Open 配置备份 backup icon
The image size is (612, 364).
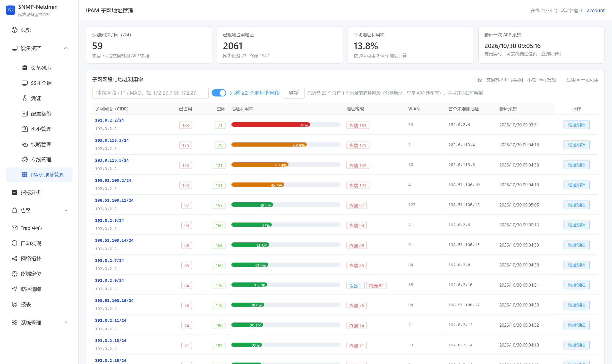pos(25,114)
